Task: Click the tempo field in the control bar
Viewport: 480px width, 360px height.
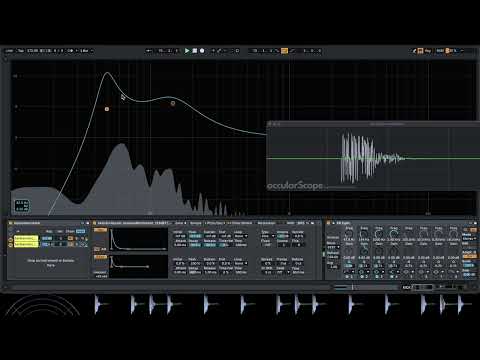Action: pos(32,51)
